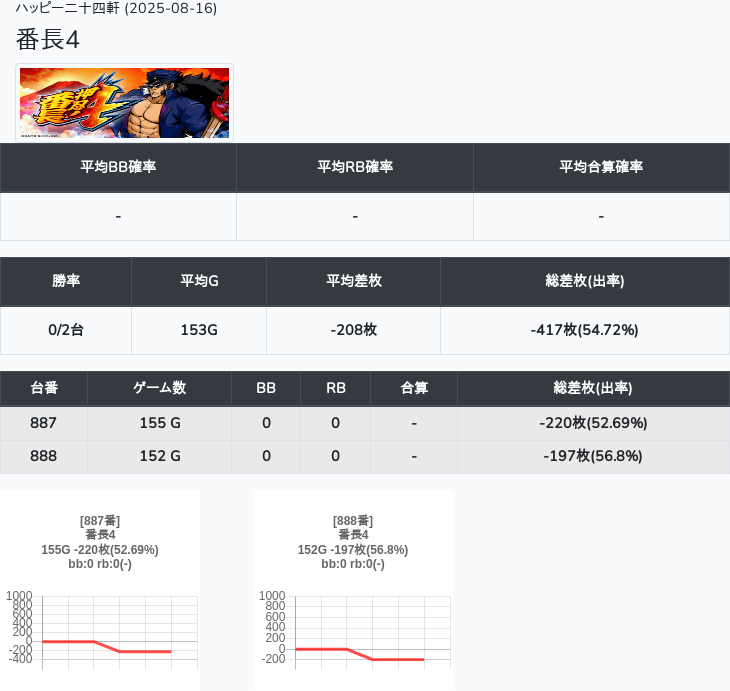Click the 勝率 header cell
The image size is (730, 691).
click(66, 281)
